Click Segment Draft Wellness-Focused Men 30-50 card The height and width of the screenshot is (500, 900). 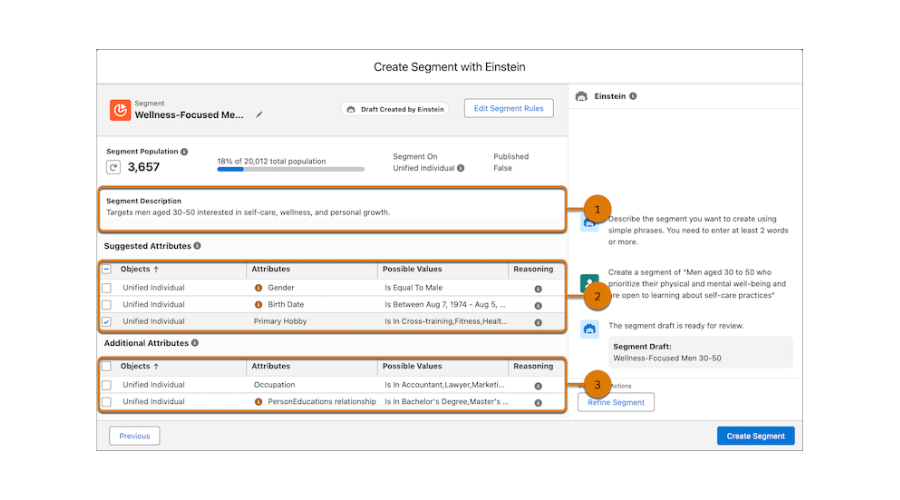click(x=700, y=352)
